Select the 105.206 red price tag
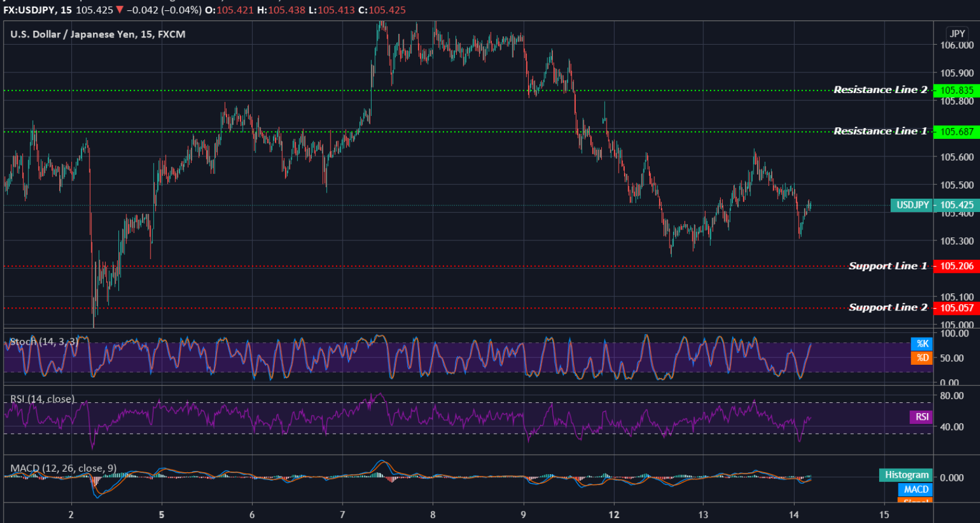This screenshot has height=523, width=980. click(956, 266)
